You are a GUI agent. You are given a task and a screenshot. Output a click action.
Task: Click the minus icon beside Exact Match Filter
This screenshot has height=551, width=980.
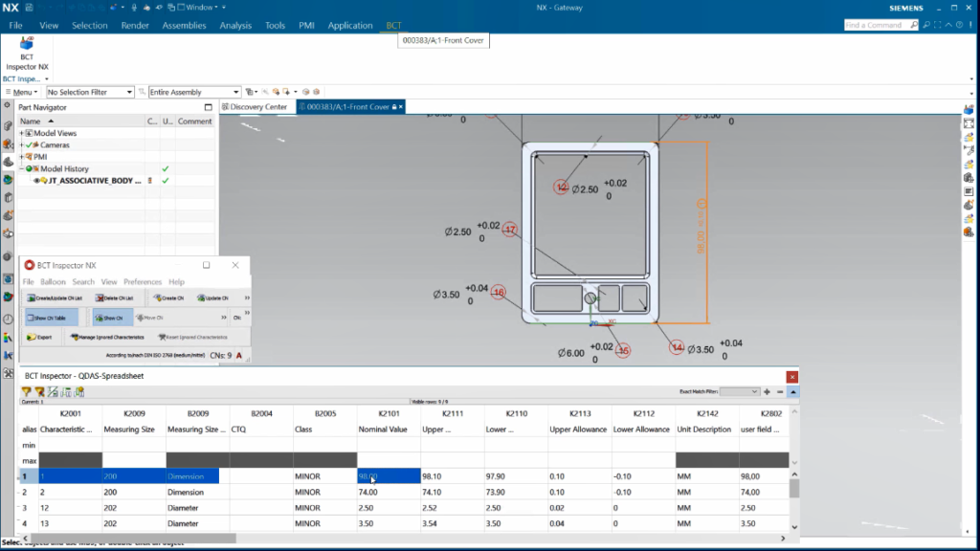tap(780, 391)
